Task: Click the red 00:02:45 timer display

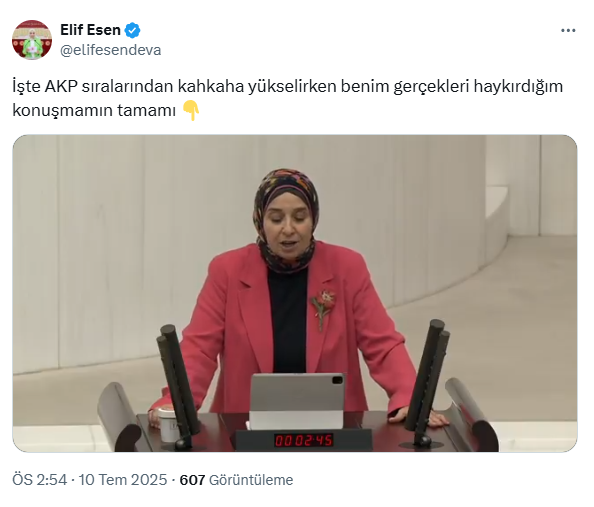Action: click(303, 440)
